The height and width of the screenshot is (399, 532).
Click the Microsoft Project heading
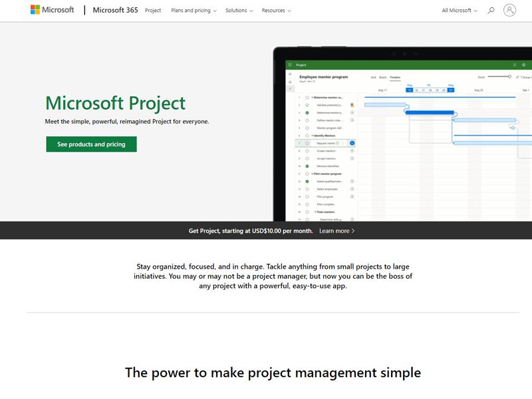tap(115, 103)
